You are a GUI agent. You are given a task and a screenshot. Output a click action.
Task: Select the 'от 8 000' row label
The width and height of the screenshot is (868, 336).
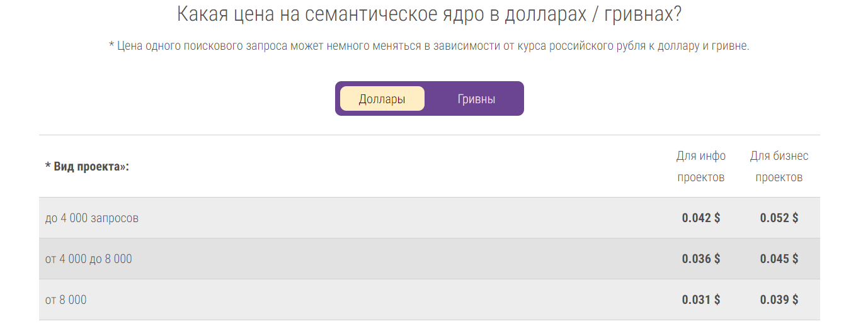66,300
